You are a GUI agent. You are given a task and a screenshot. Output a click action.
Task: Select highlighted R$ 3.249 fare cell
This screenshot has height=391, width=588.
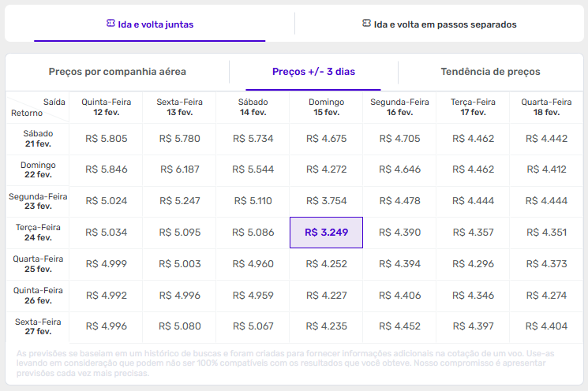[326, 233]
